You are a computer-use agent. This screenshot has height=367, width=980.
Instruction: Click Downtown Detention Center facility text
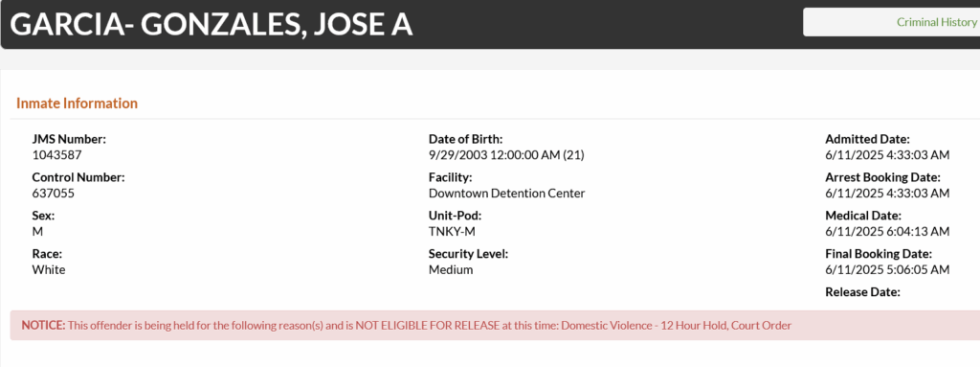[507, 194]
